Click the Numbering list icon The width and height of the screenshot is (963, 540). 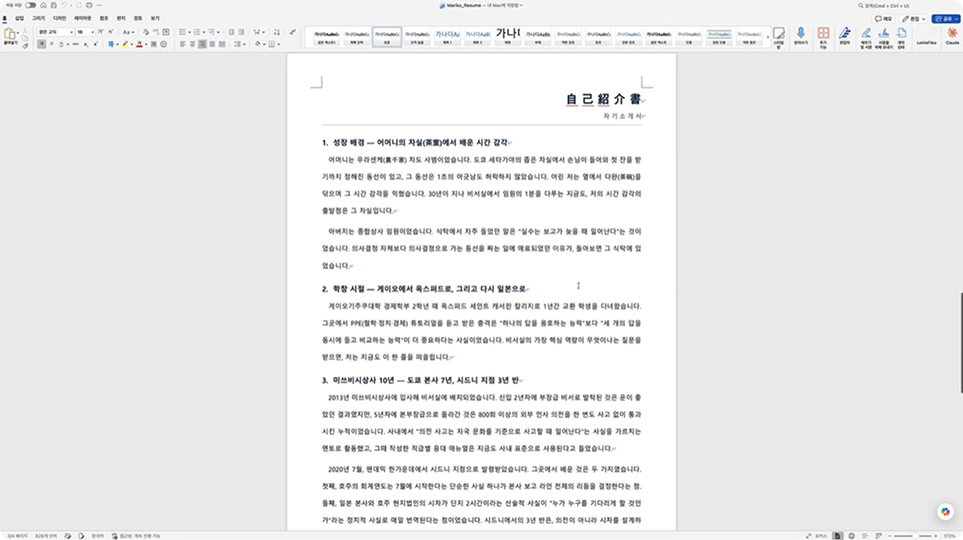point(197,32)
